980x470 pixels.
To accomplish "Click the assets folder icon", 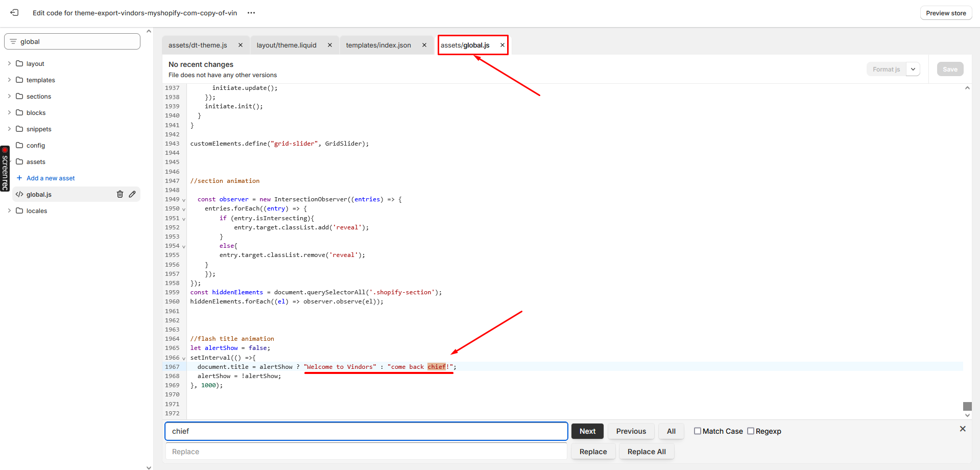I will tap(19, 161).
